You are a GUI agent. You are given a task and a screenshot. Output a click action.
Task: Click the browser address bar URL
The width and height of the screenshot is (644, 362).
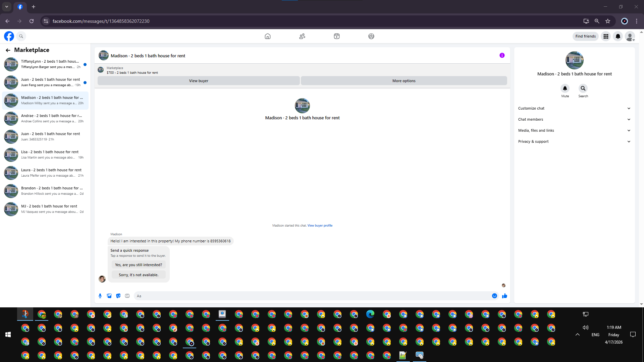pos(101,21)
